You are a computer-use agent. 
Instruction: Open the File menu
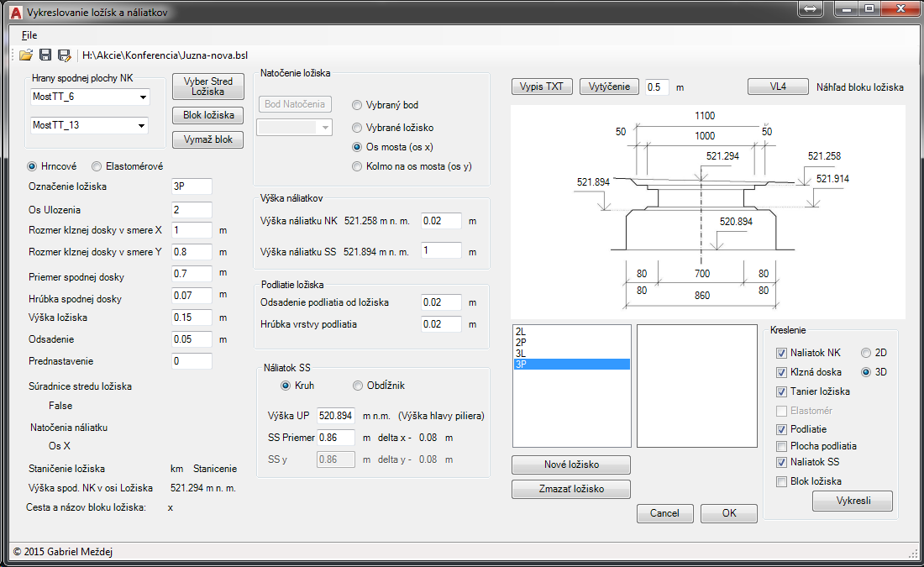pyautogui.click(x=29, y=35)
